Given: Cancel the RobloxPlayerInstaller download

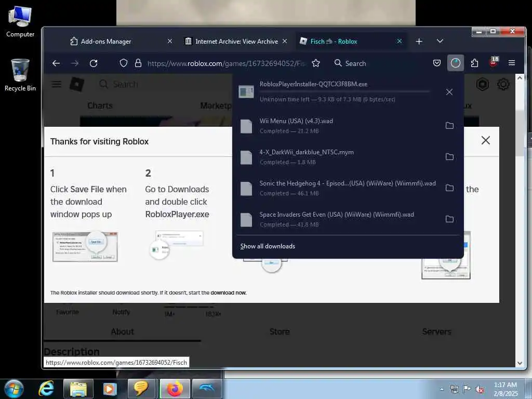Looking at the screenshot, I should pos(449,92).
